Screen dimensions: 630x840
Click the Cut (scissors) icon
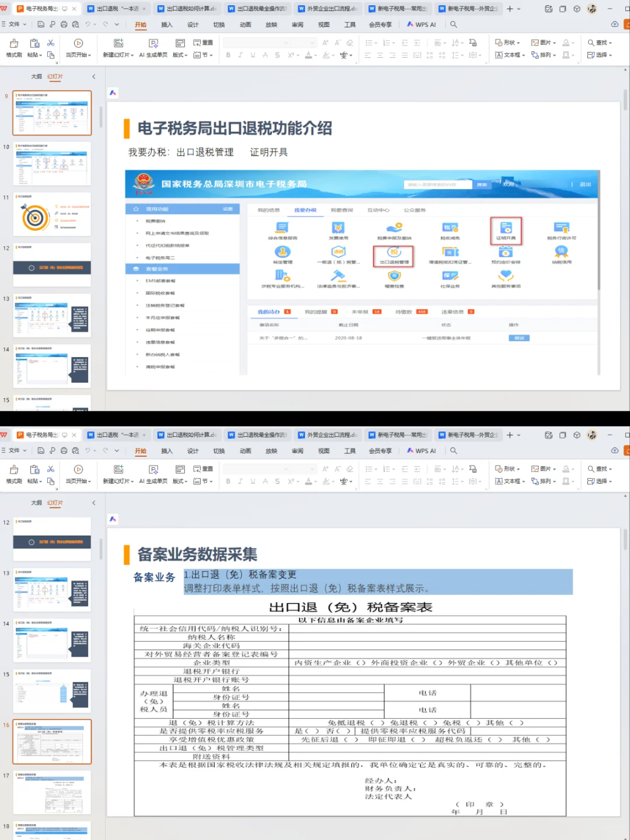tap(50, 43)
